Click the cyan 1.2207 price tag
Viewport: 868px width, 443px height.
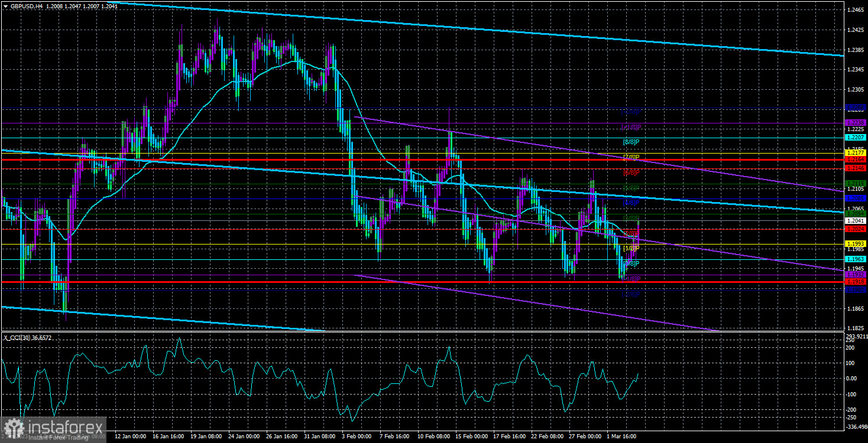[x=856, y=137]
